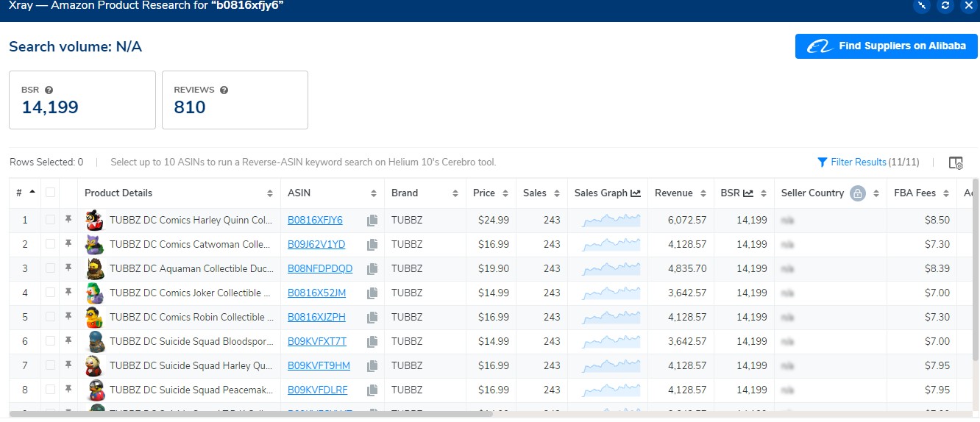Copy ASIN B09J62V1YD with the copy icon
This screenshot has width=980, height=422.
[372, 244]
